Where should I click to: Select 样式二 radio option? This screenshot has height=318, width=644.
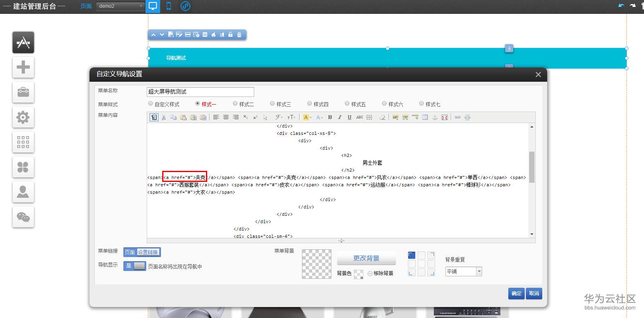tap(235, 104)
